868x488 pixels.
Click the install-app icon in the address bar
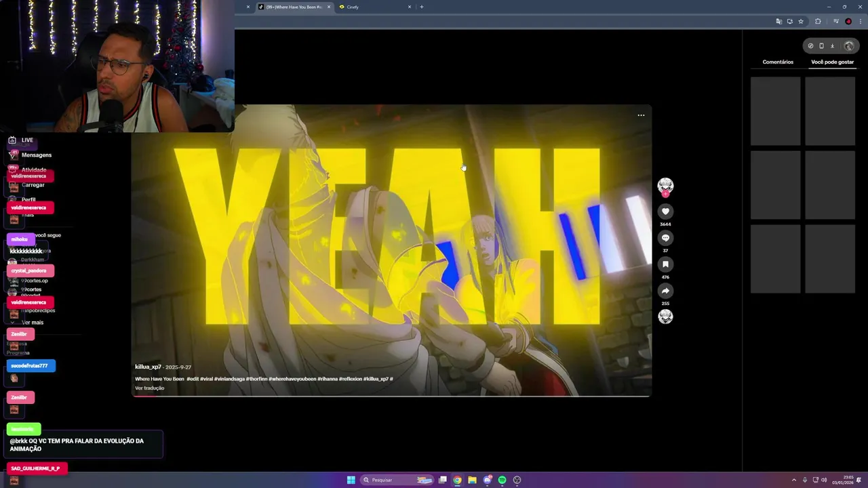point(789,22)
